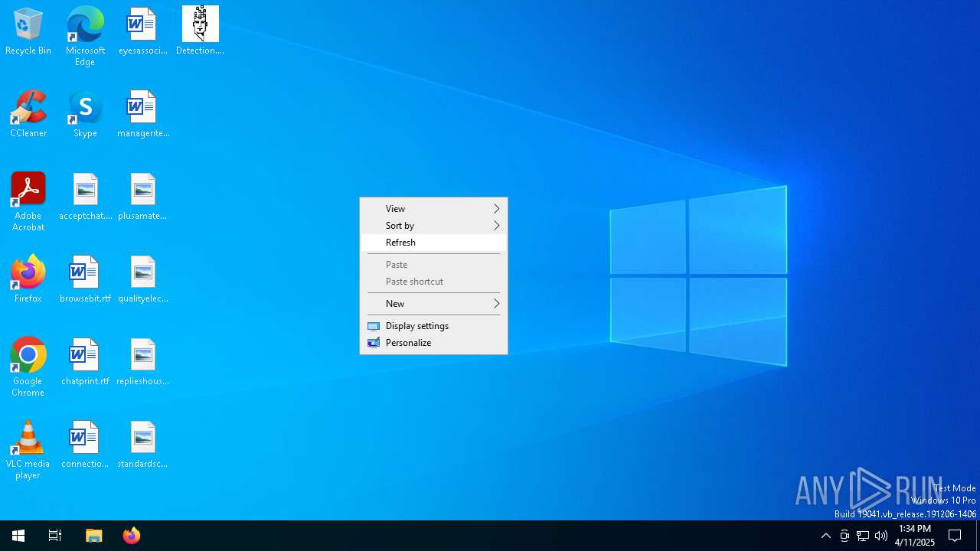Click the Show desktop sliver button
The height and width of the screenshot is (551, 980).
click(978, 536)
